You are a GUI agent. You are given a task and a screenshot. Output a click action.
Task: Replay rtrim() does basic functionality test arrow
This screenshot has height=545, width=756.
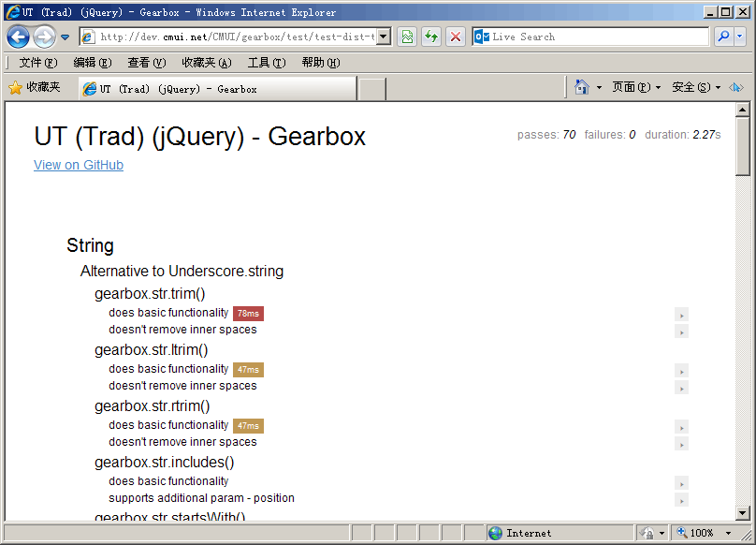681,427
